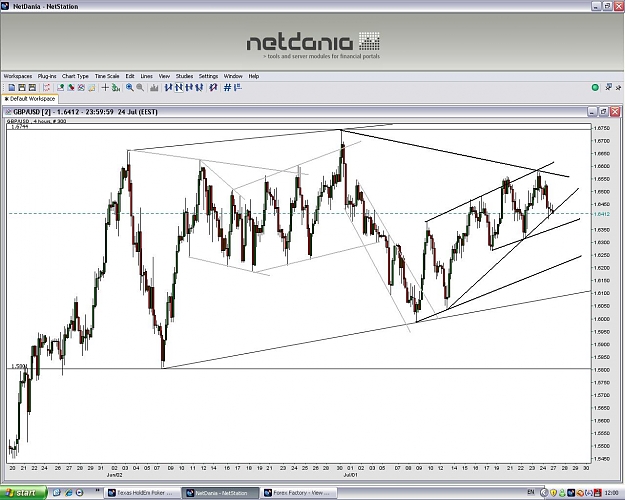Activate the crosshair cursor tool
This screenshot has width=625, height=500.
tap(105, 87)
